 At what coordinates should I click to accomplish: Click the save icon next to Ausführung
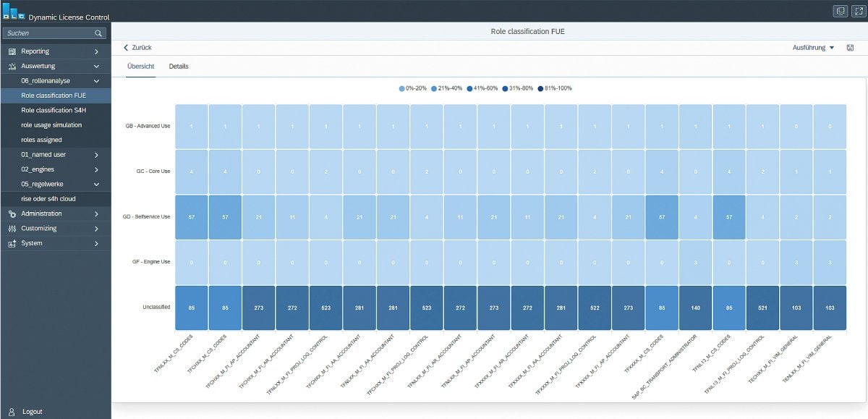[x=850, y=48]
